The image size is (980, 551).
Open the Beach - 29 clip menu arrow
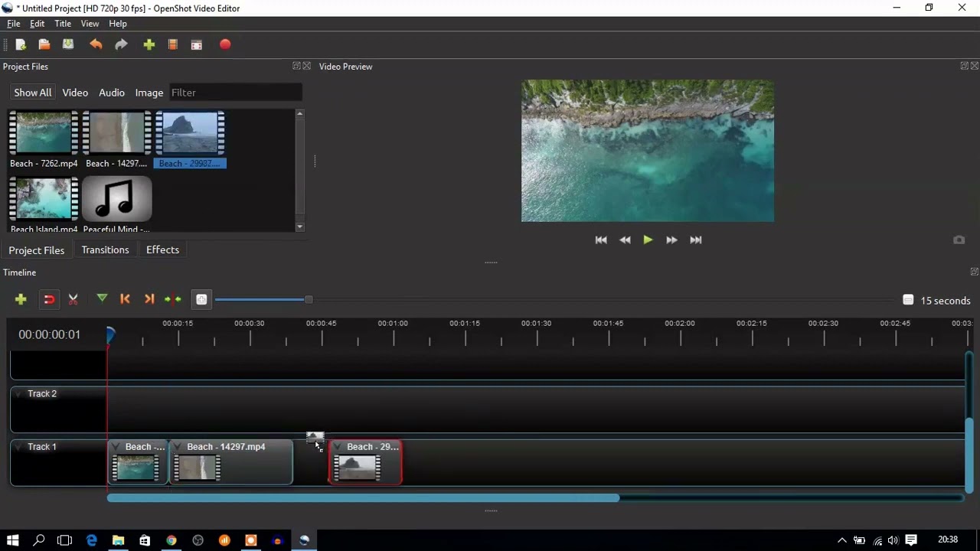[338, 447]
